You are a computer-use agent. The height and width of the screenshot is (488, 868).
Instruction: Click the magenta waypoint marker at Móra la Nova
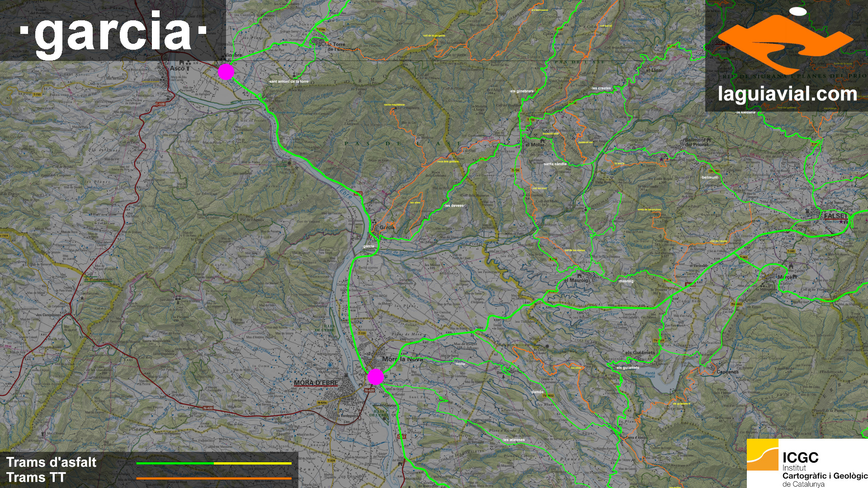click(x=376, y=376)
